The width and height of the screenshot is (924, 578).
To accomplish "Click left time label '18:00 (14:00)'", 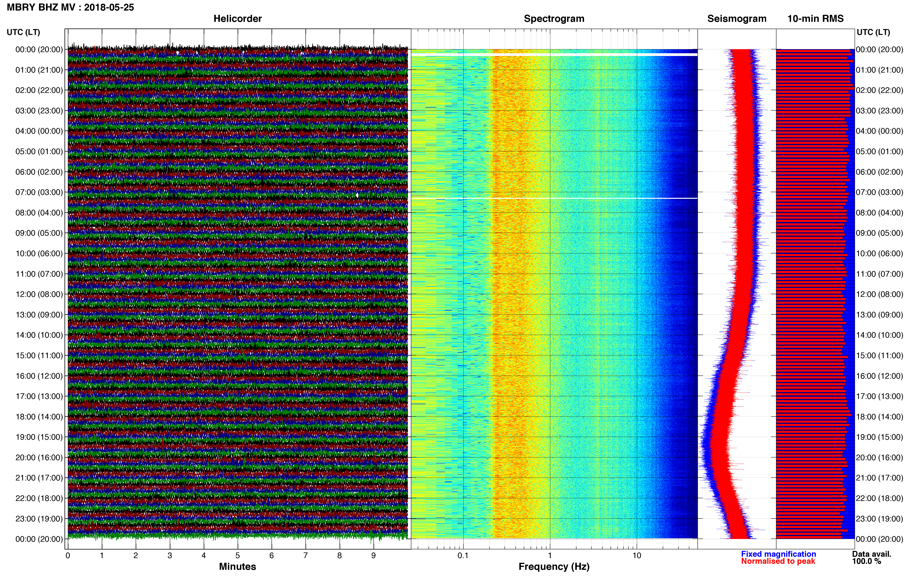I will (39, 417).
